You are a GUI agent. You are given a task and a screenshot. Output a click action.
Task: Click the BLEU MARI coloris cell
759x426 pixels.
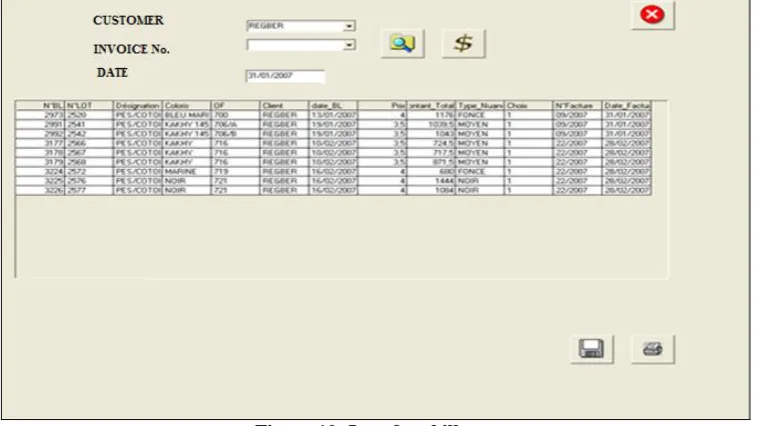click(x=187, y=115)
